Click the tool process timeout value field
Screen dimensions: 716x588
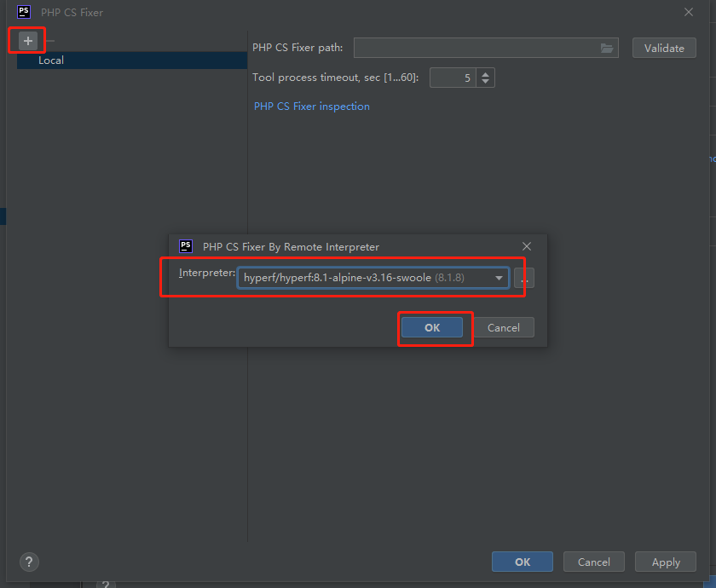453,78
